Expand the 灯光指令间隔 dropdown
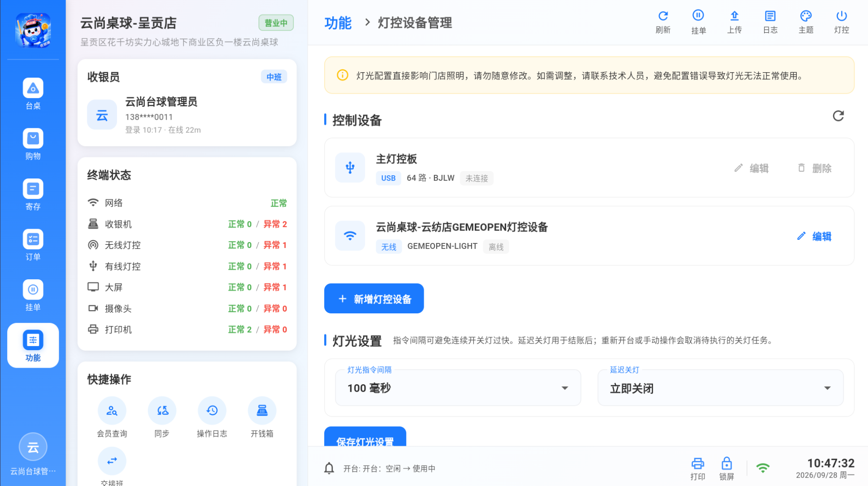The width and height of the screenshot is (868, 486). click(458, 388)
